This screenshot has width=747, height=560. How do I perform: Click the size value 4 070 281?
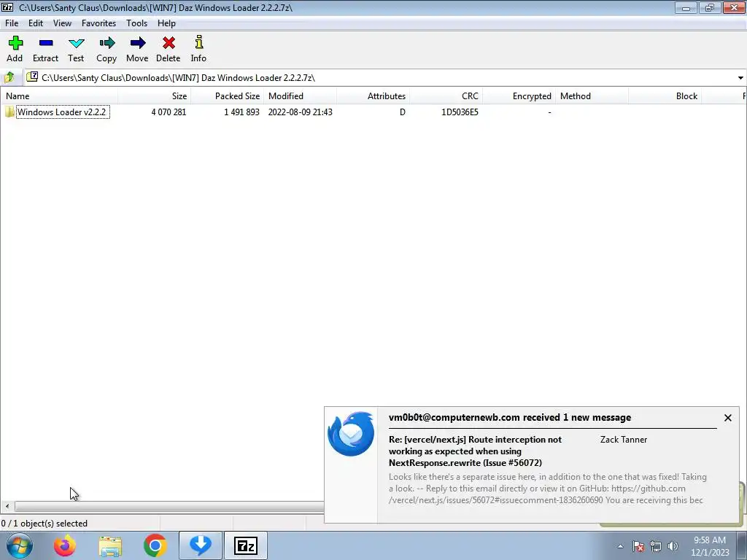[x=169, y=112]
